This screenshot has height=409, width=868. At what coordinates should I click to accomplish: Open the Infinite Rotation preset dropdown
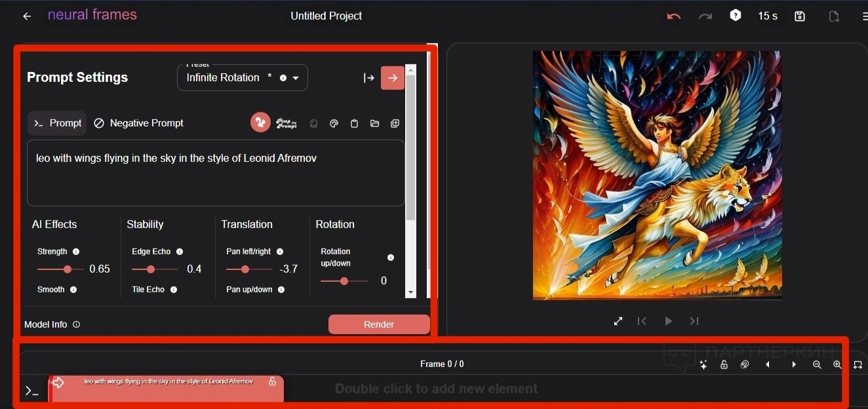[x=243, y=77]
